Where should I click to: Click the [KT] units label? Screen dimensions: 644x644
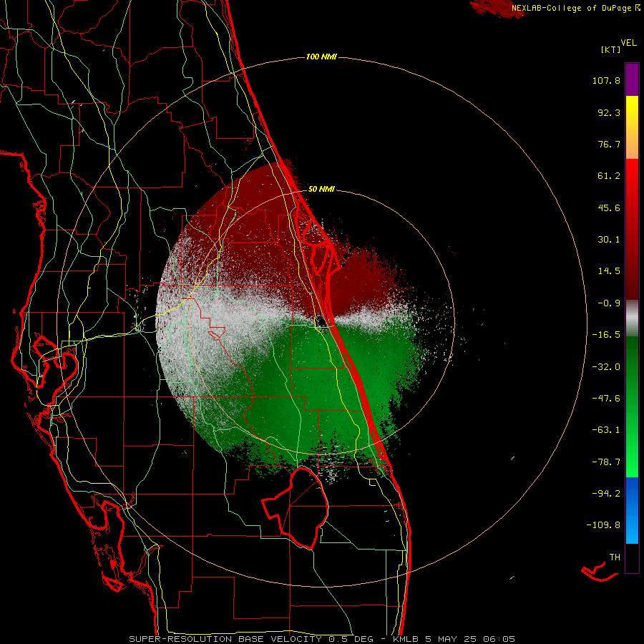click(x=610, y=49)
